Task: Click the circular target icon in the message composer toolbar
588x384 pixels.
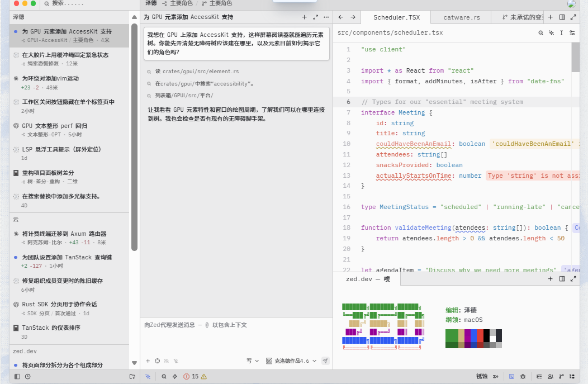Action: tap(157, 361)
